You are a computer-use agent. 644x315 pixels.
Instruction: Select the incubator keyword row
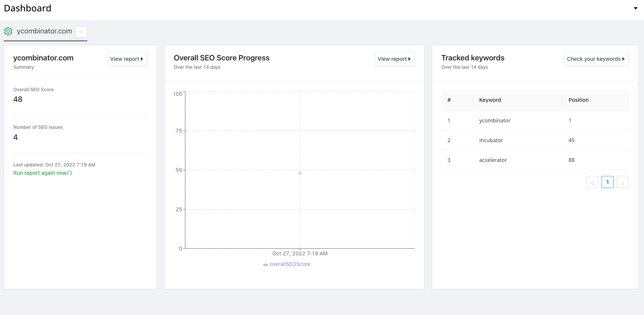[535, 140]
